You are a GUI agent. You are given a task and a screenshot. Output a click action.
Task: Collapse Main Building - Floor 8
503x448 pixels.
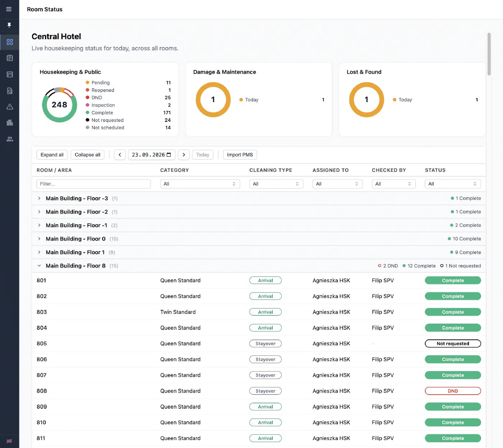(x=39, y=266)
